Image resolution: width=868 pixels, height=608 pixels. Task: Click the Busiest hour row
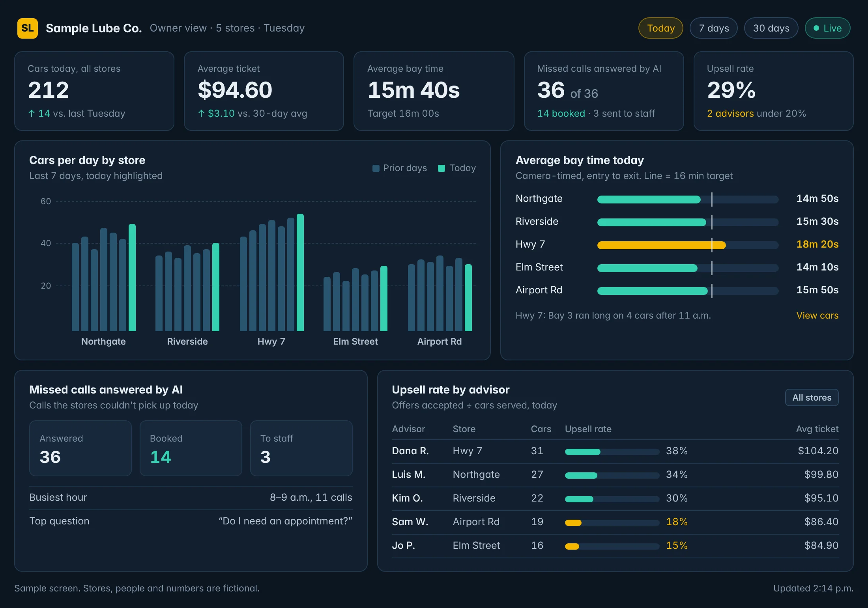pyautogui.click(x=191, y=498)
